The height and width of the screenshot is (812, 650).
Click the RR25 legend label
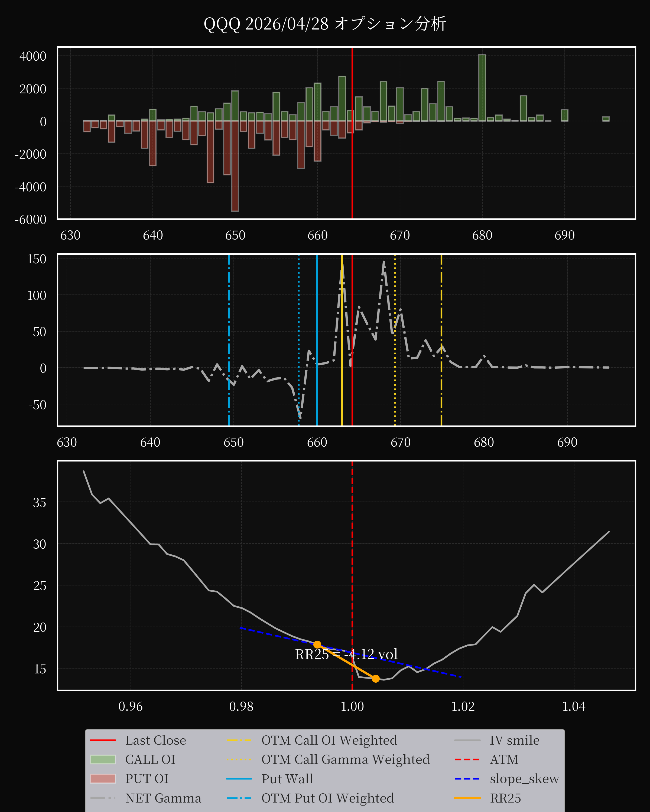505,798
